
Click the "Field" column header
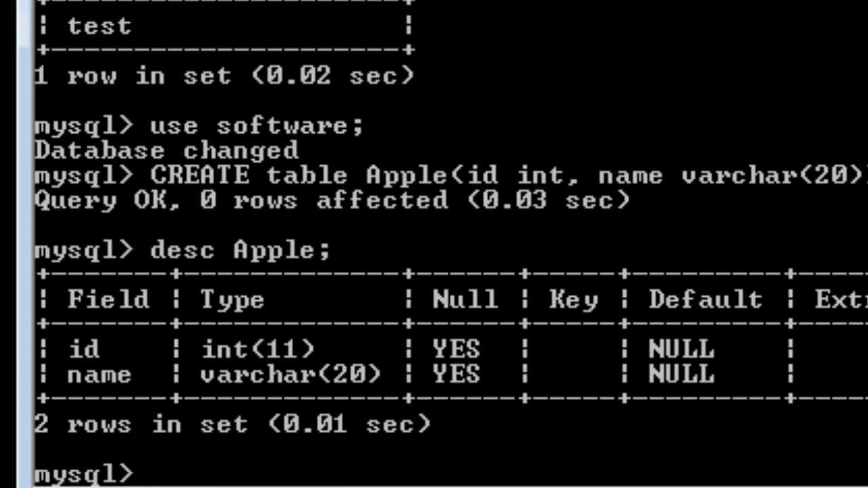coord(108,300)
